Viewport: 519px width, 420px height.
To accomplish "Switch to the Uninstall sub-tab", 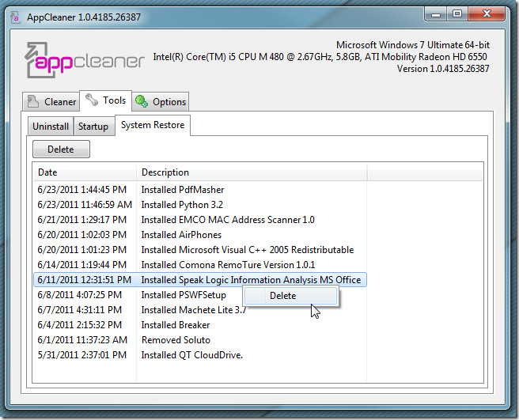I will point(51,127).
